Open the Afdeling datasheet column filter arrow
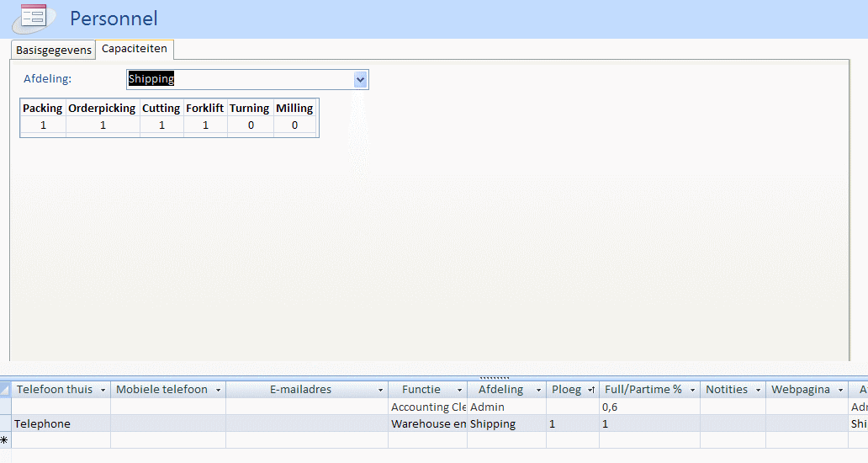Viewport: 868px width, 463px height. tap(538, 391)
